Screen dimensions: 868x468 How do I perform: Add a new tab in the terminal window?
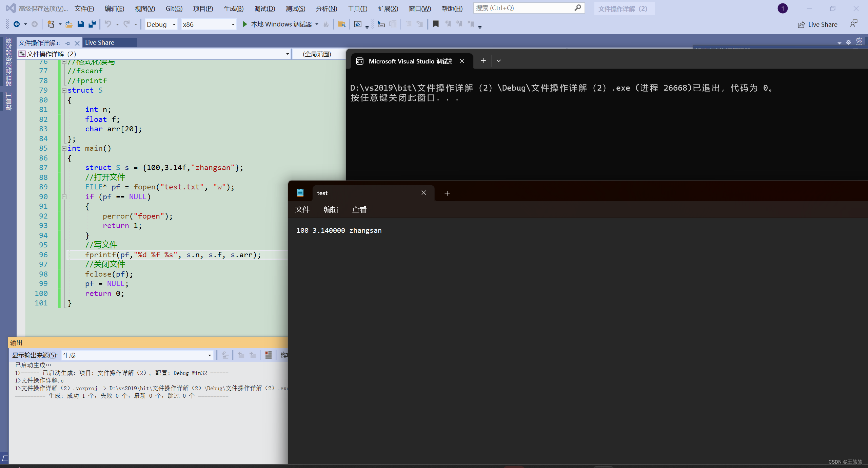coord(483,61)
